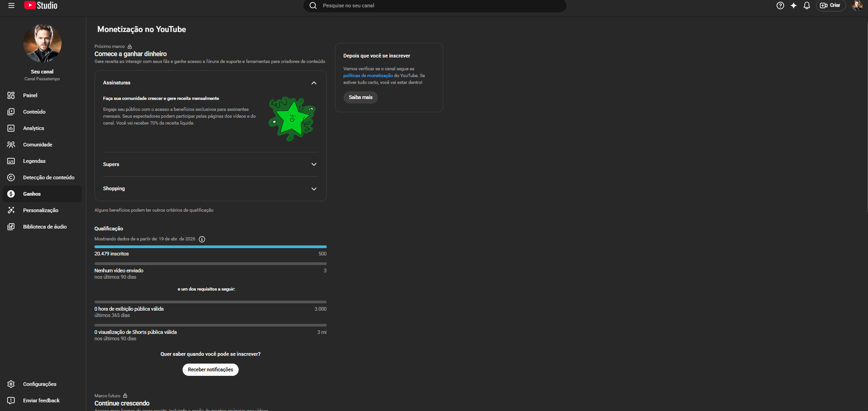Click the Saiba mais button
Screen dimensions: 868x411
coord(360,98)
